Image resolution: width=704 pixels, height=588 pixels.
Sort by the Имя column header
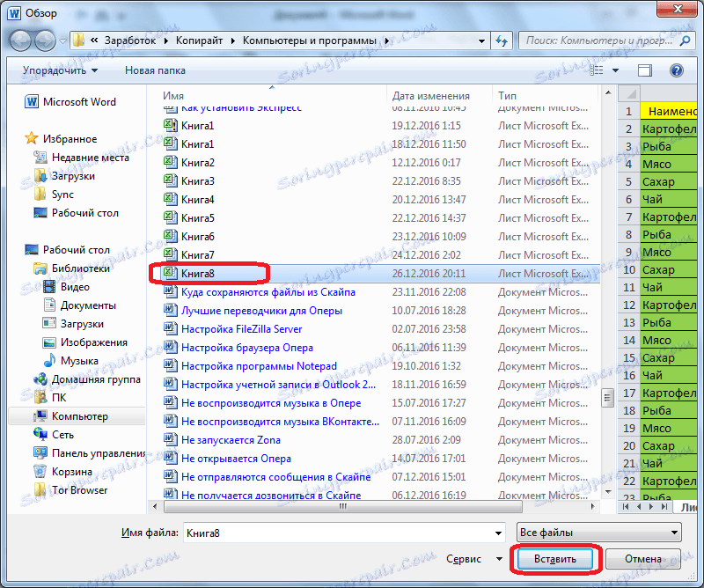click(x=173, y=96)
